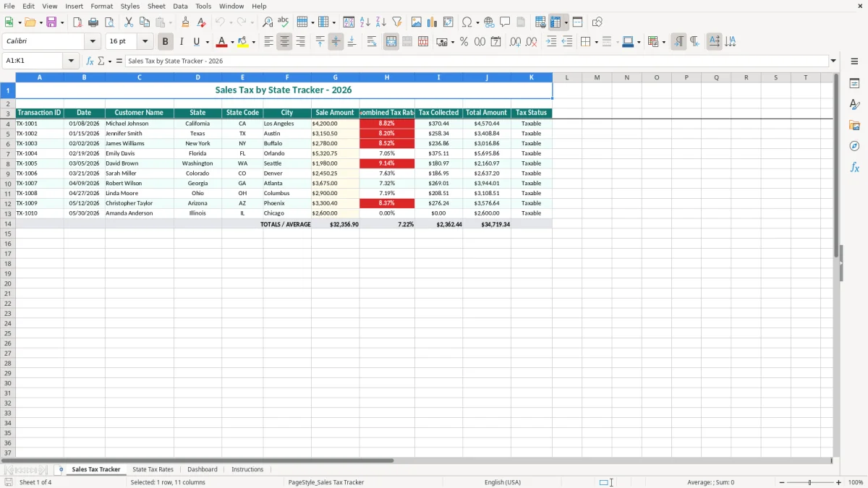This screenshot has height=488, width=868.
Task: Export directly as PDF
Action: (77, 22)
